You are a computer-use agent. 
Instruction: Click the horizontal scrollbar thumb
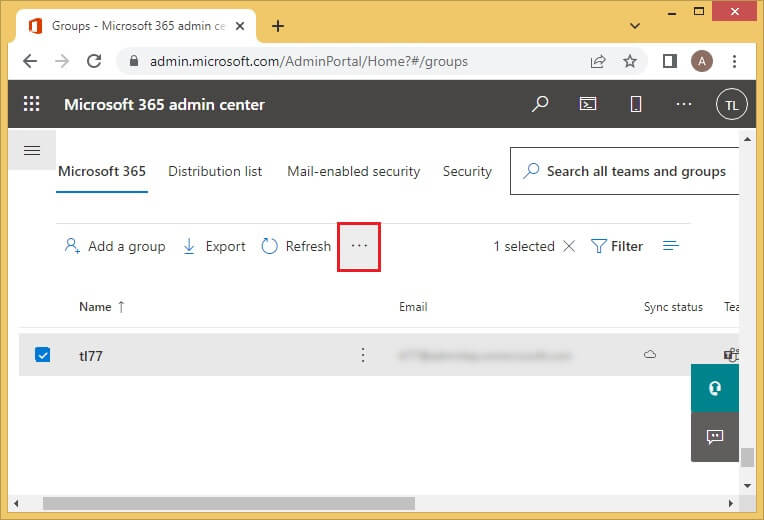228,503
